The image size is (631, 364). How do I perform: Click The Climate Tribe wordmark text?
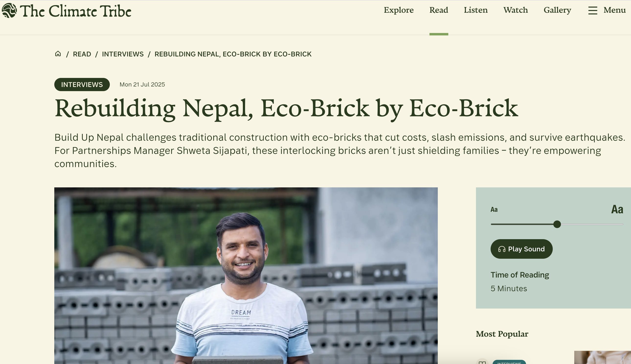[75, 11]
